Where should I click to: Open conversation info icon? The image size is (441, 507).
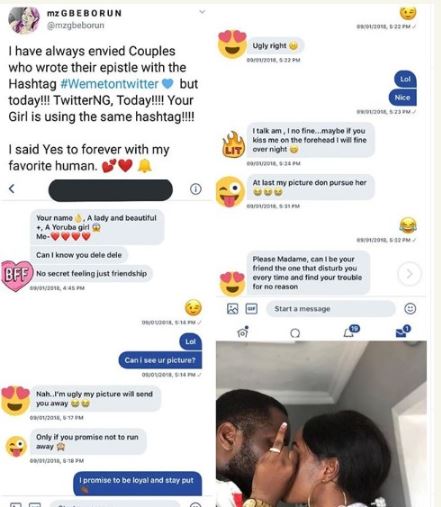pos(196,189)
